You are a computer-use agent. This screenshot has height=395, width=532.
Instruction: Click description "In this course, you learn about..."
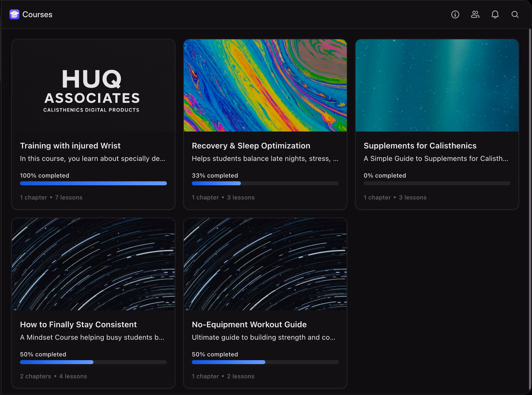(92, 159)
